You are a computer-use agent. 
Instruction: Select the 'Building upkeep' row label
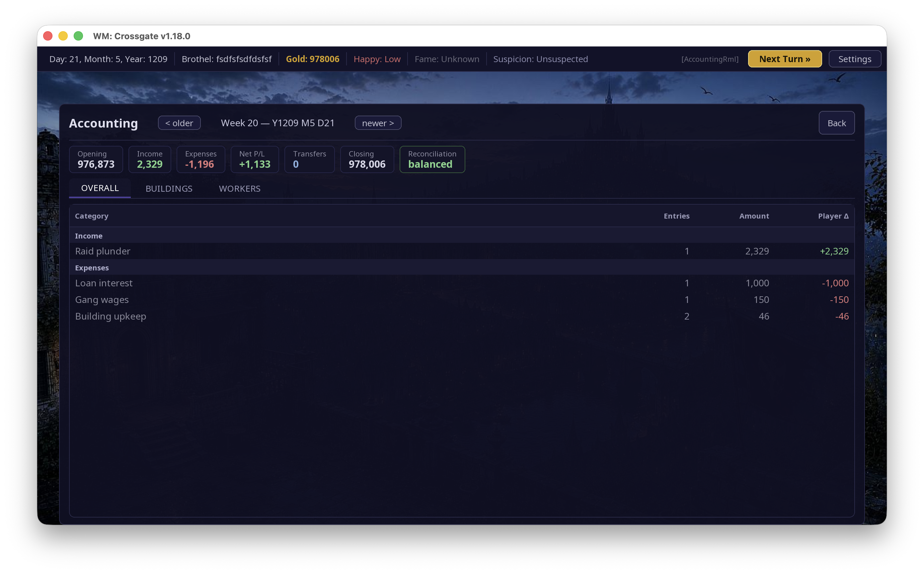pyautogui.click(x=111, y=316)
